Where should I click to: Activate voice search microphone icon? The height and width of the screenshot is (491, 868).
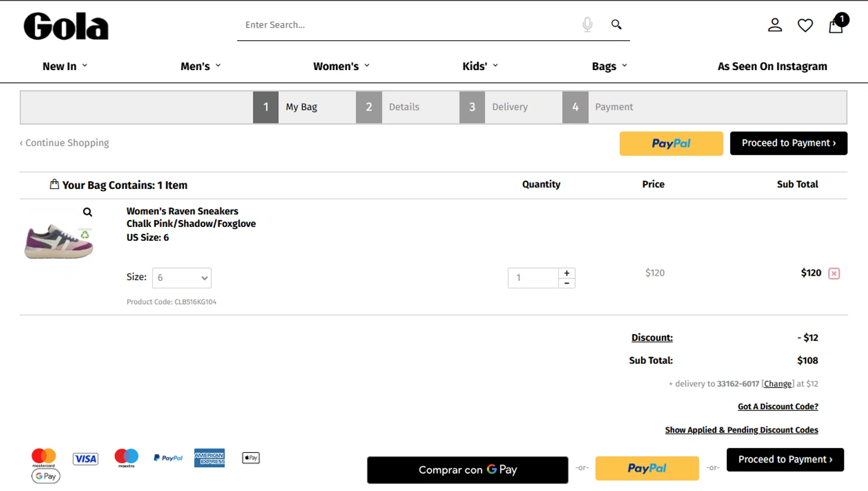(x=587, y=24)
